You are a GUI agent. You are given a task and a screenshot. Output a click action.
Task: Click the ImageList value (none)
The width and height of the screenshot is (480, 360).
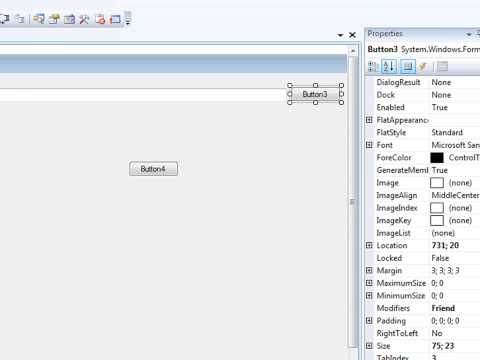click(x=443, y=233)
